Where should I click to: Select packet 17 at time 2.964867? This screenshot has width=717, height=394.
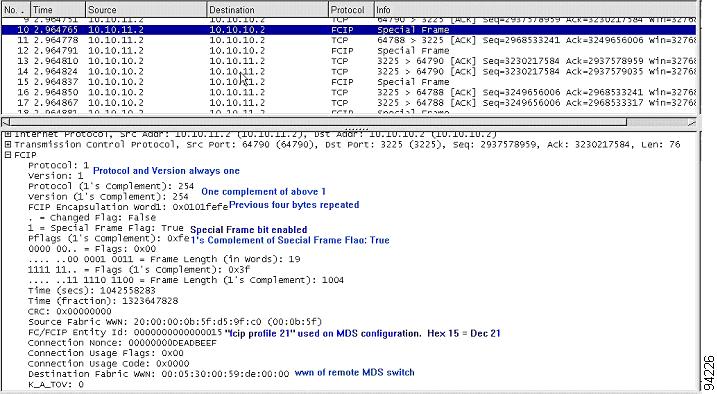click(x=348, y=103)
